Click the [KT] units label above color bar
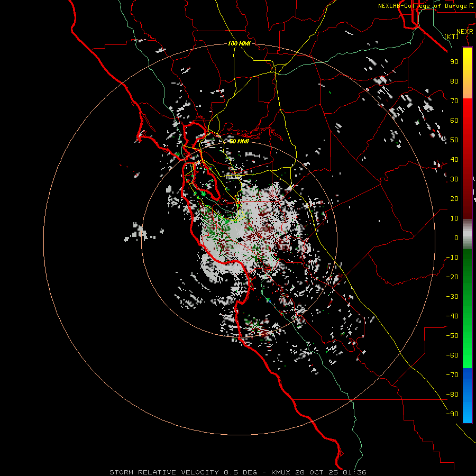 point(452,36)
